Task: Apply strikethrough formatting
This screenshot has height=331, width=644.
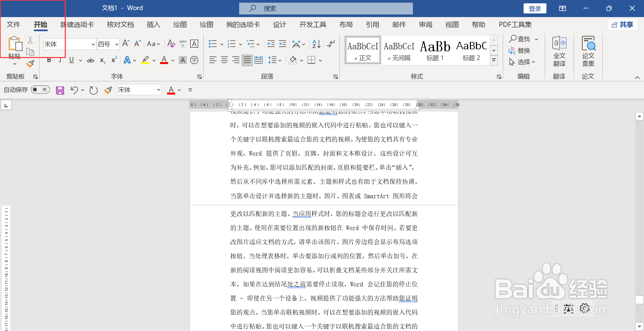Action: [x=91, y=60]
